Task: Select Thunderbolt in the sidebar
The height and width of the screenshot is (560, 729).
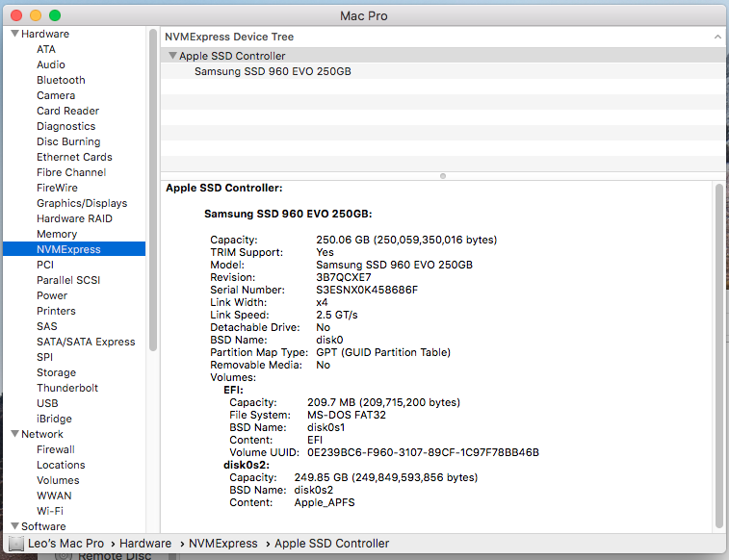Action: coord(67,387)
